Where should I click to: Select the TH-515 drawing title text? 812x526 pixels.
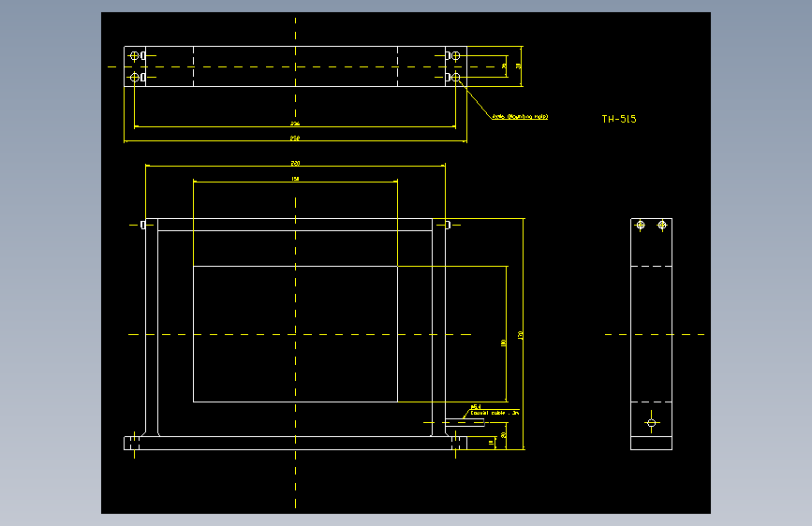(x=619, y=119)
